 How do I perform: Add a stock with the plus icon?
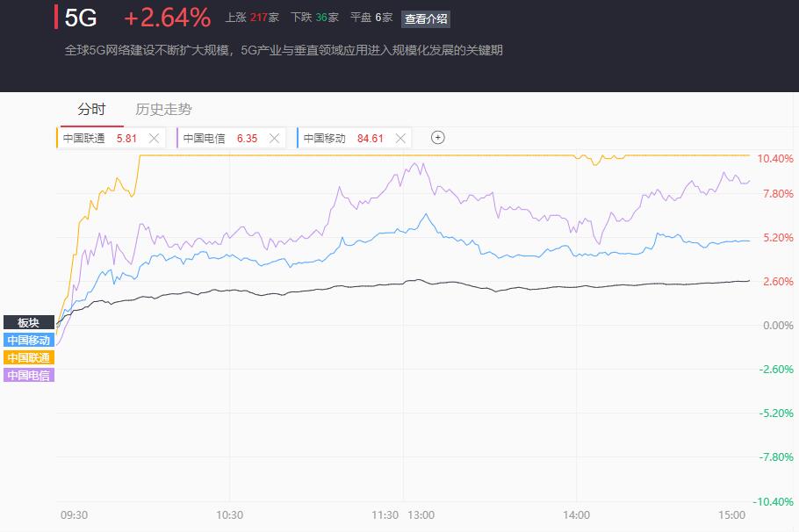coord(438,138)
